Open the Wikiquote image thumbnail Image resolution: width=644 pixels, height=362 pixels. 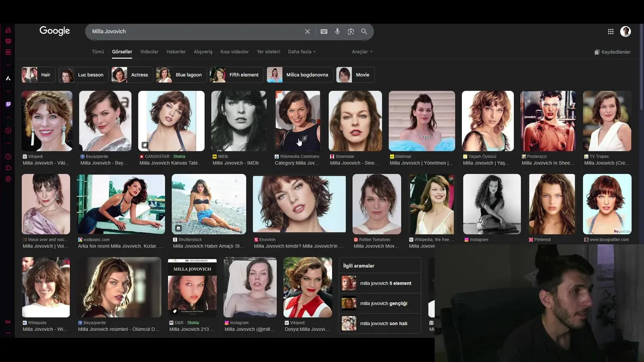pos(46,287)
